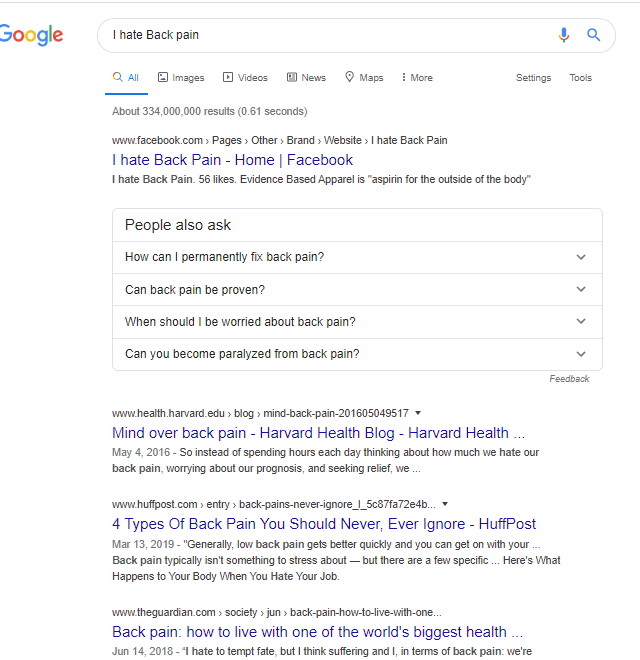Switch to the Videos tab

[x=245, y=77]
